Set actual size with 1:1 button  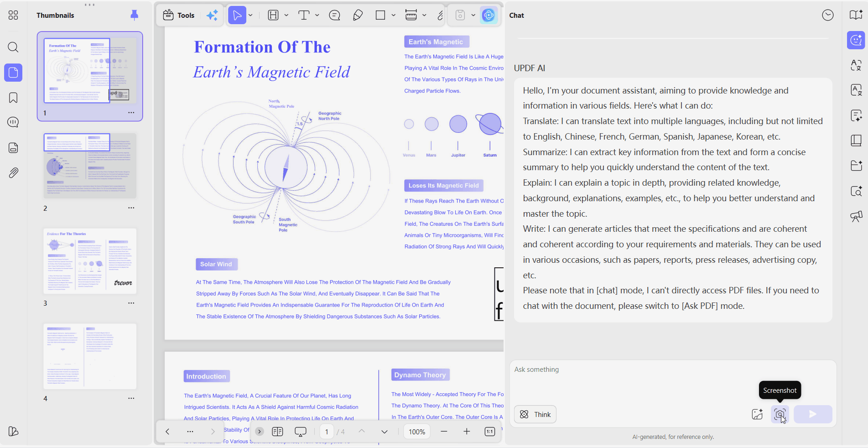click(x=490, y=432)
